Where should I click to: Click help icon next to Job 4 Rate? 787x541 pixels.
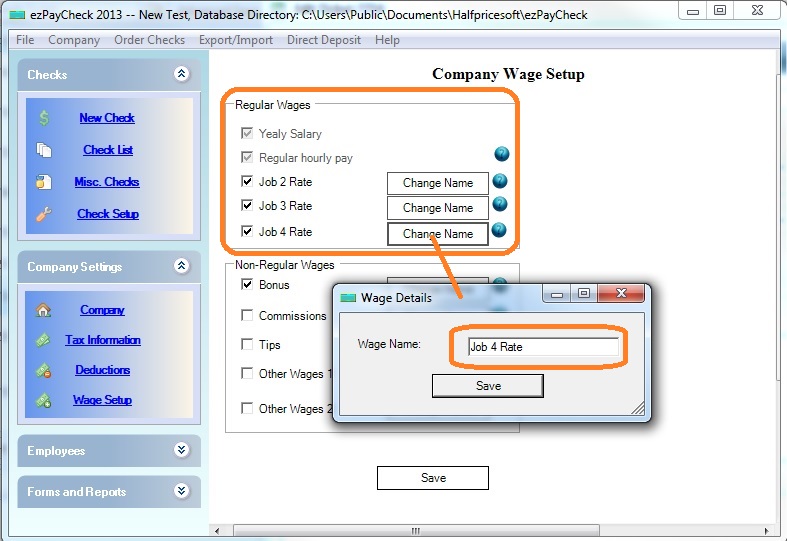click(x=498, y=230)
